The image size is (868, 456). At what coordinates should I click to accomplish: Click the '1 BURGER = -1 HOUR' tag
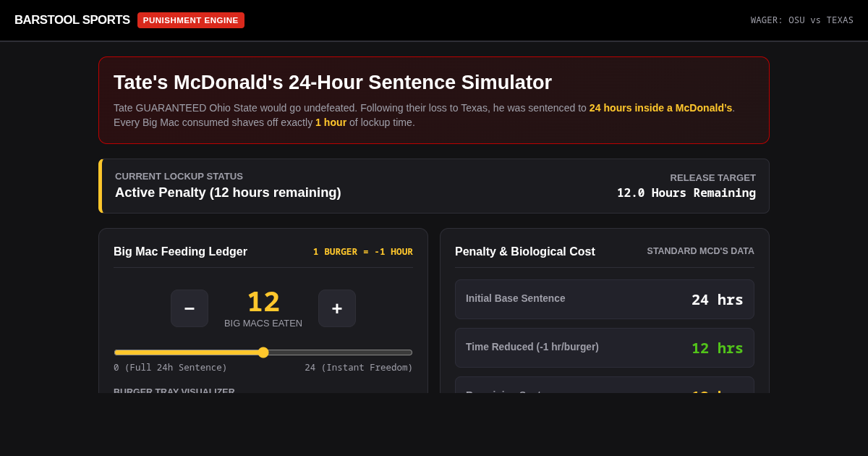coord(363,251)
